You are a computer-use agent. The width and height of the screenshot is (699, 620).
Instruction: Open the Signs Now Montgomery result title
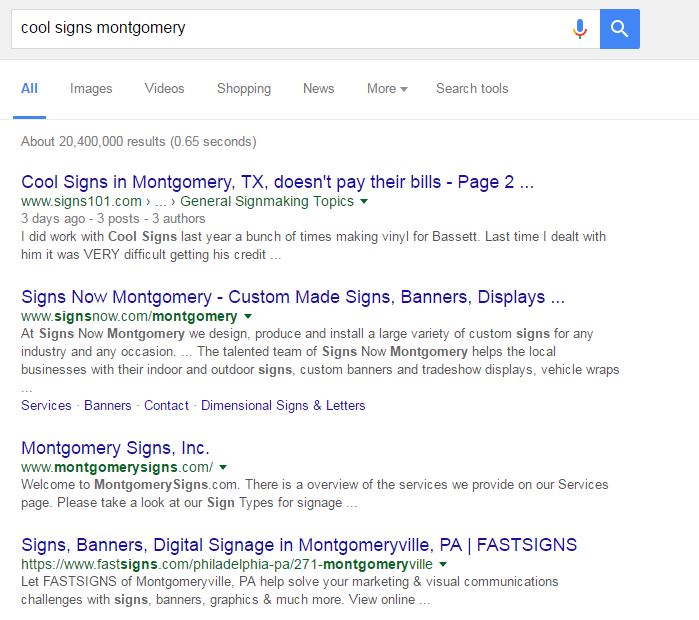[293, 297]
